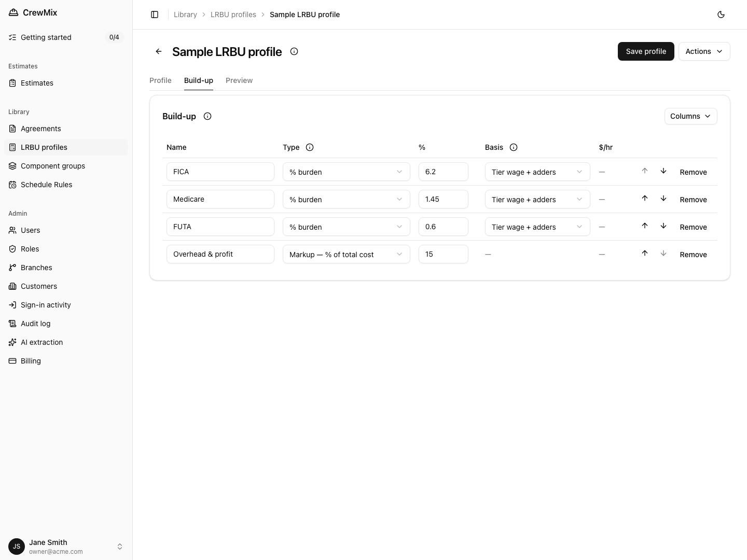Screen dimensions: 747x560
Task: Edit the 15 percent field
Action: [444, 254]
